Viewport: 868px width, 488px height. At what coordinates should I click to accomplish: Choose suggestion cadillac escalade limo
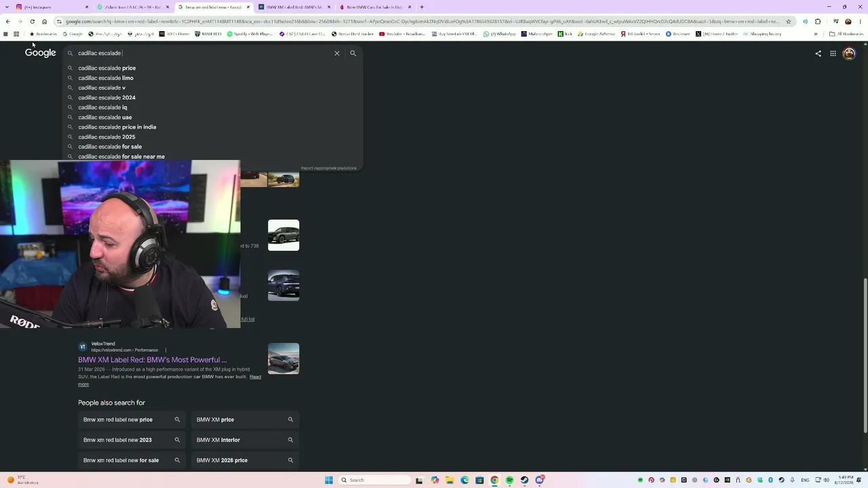click(105, 78)
